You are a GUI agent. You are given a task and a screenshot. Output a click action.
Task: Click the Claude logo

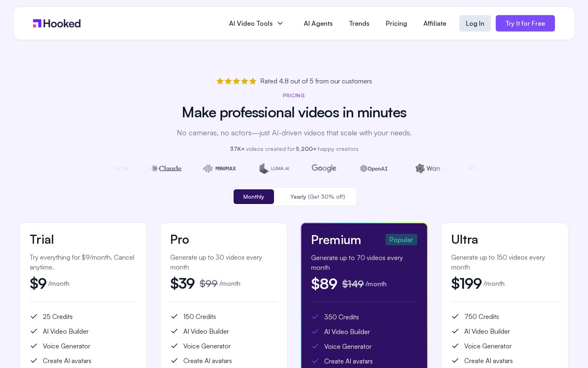[x=167, y=168]
